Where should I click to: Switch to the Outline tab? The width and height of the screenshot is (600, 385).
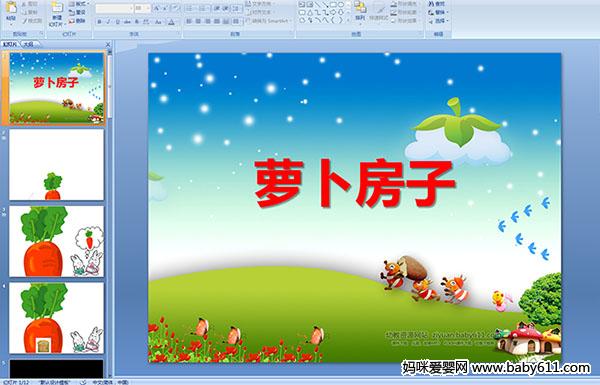(29, 44)
